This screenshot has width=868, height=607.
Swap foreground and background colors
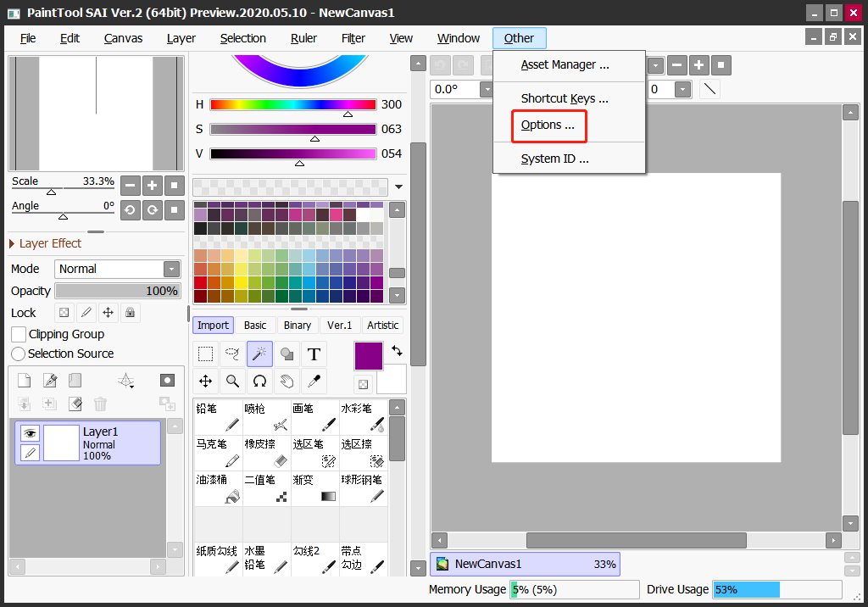397,351
